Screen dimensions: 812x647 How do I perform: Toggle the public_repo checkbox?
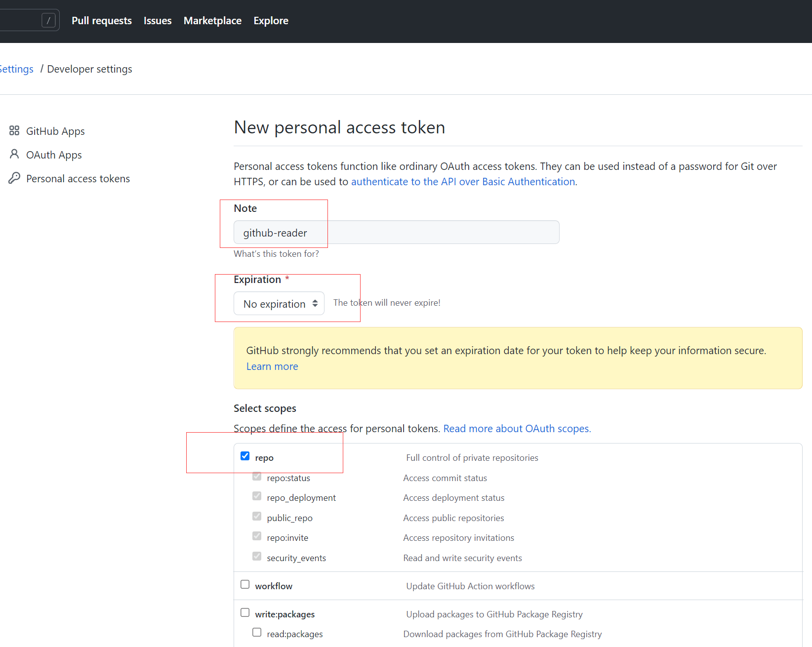coord(257,516)
